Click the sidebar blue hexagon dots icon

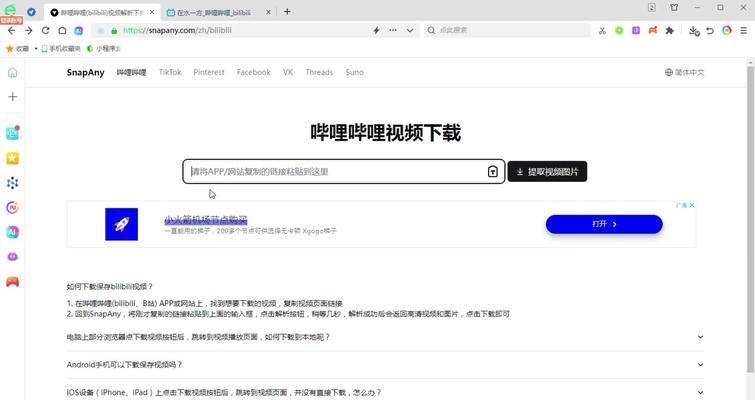(13, 183)
